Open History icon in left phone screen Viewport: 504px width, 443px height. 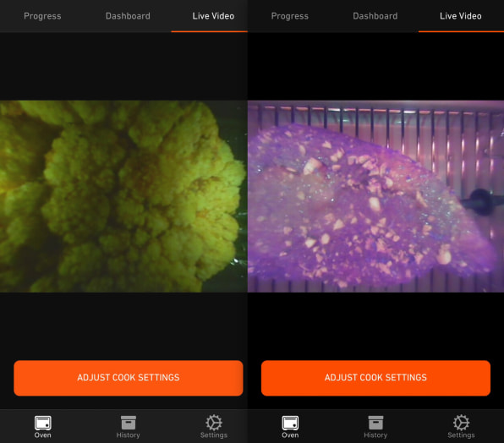(129, 423)
